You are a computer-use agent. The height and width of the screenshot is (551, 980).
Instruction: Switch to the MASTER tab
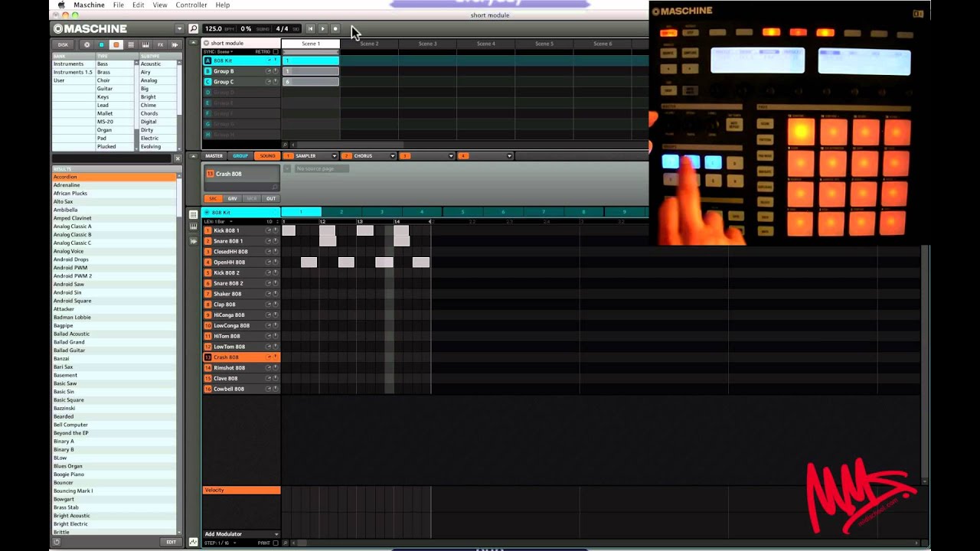coord(214,156)
